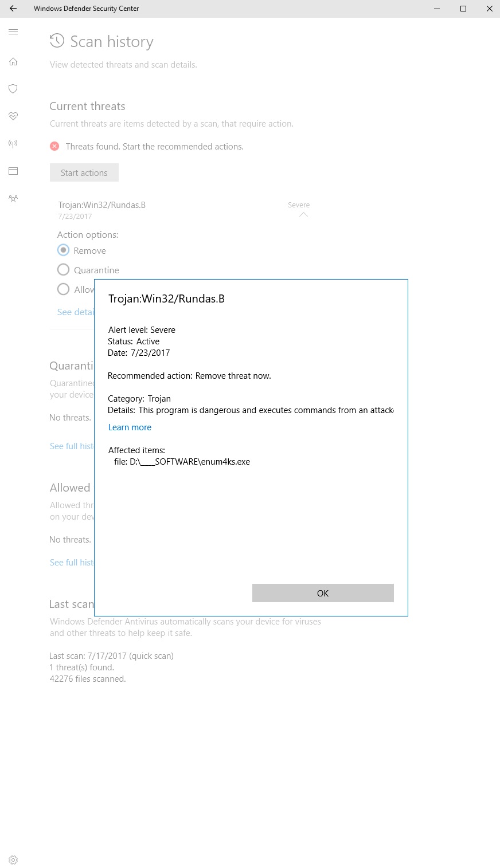Click Threats found. Start the recommended actions.
The image size is (500, 868).
pos(155,147)
